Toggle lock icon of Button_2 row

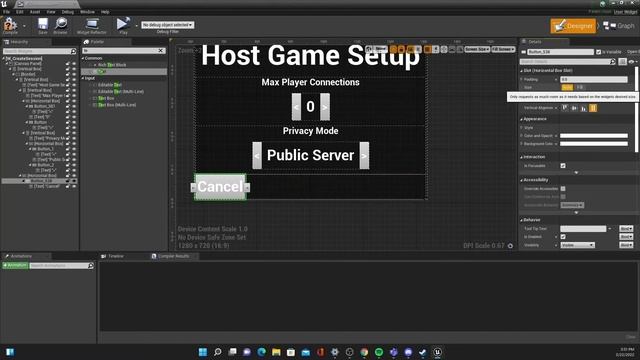tap(68, 165)
